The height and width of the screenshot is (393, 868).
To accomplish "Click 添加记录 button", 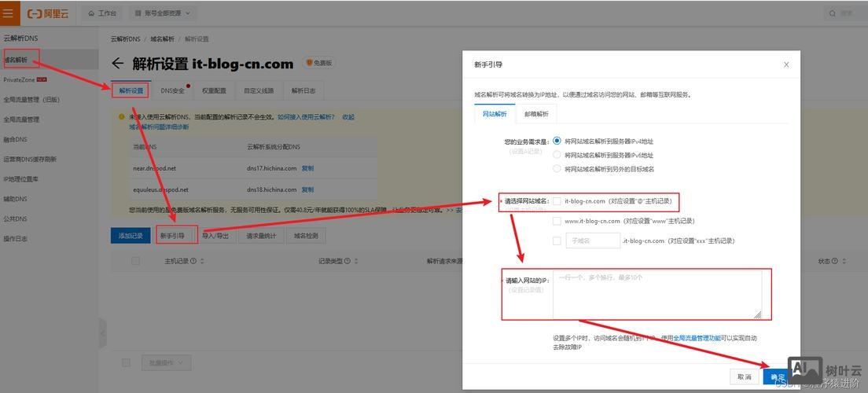I will click(x=131, y=235).
